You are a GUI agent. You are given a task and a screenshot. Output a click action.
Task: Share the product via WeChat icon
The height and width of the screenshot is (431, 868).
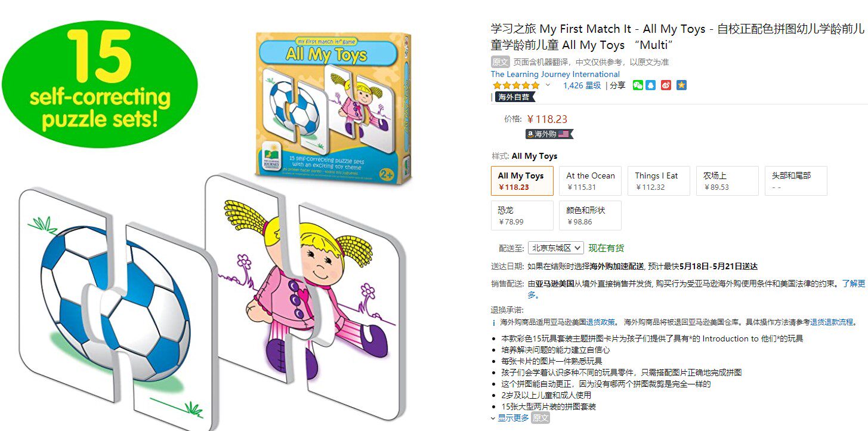click(638, 85)
